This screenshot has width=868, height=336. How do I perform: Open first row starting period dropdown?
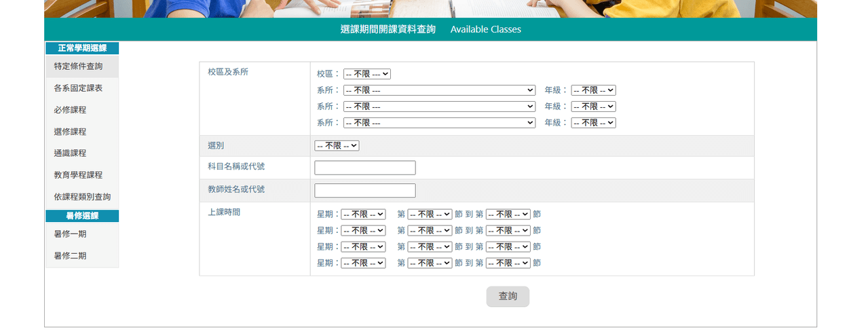430,214
